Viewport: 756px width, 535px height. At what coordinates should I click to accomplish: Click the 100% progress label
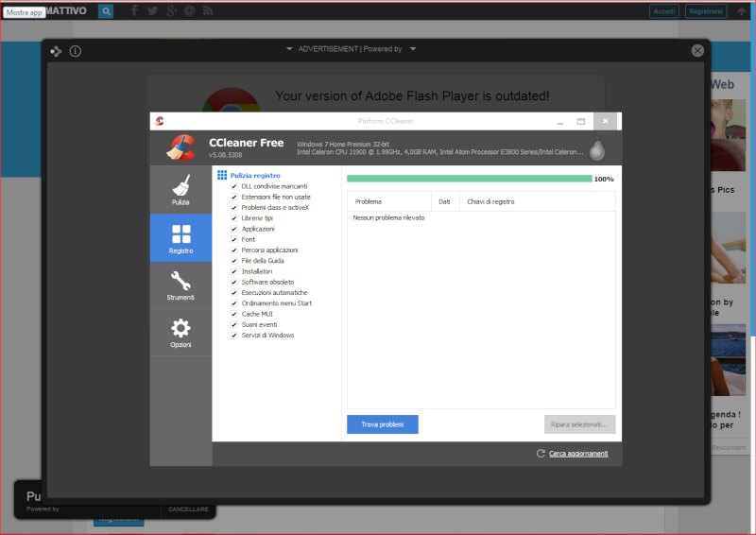click(x=604, y=179)
